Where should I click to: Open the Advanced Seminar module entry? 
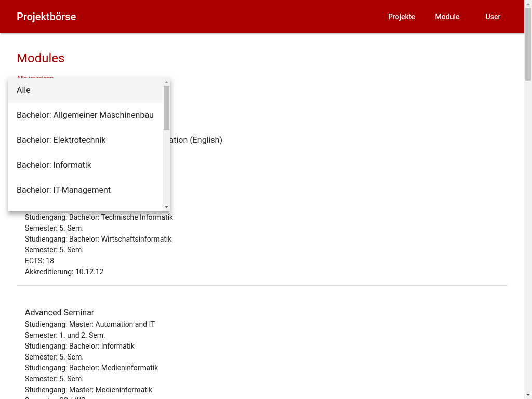point(59,312)
